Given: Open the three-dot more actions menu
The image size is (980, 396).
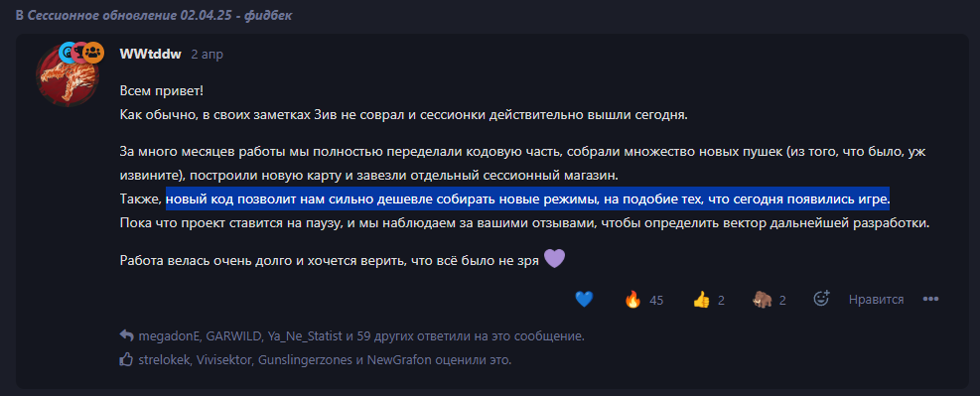Looking at the screenshot, I should (931, 299).
